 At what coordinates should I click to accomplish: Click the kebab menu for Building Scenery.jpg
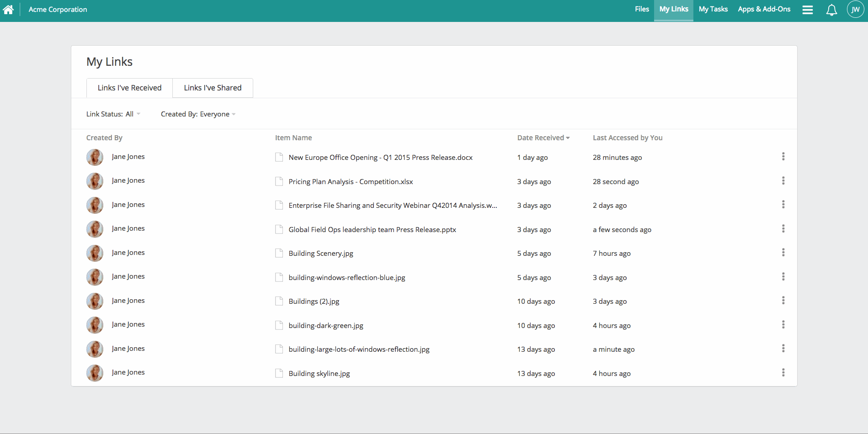783,253
